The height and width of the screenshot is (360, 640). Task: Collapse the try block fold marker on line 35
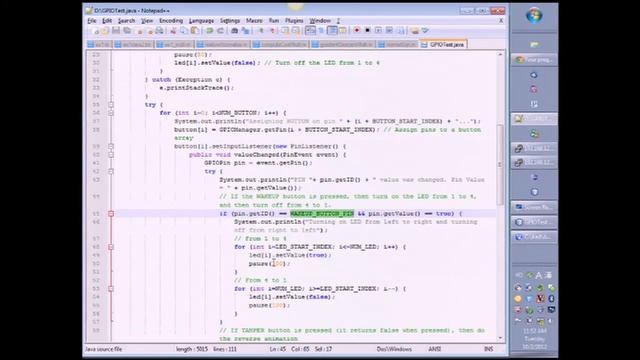tap(111, 105)
